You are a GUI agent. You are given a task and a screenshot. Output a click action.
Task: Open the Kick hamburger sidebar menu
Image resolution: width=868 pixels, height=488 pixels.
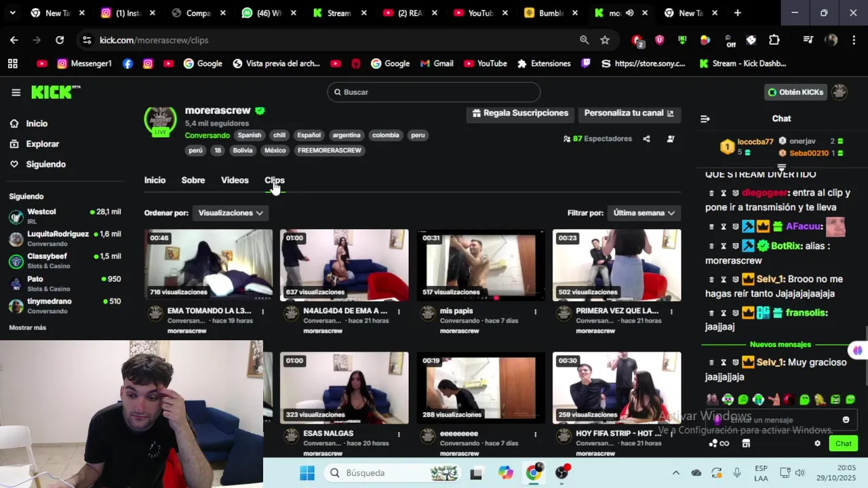(16, 92)
